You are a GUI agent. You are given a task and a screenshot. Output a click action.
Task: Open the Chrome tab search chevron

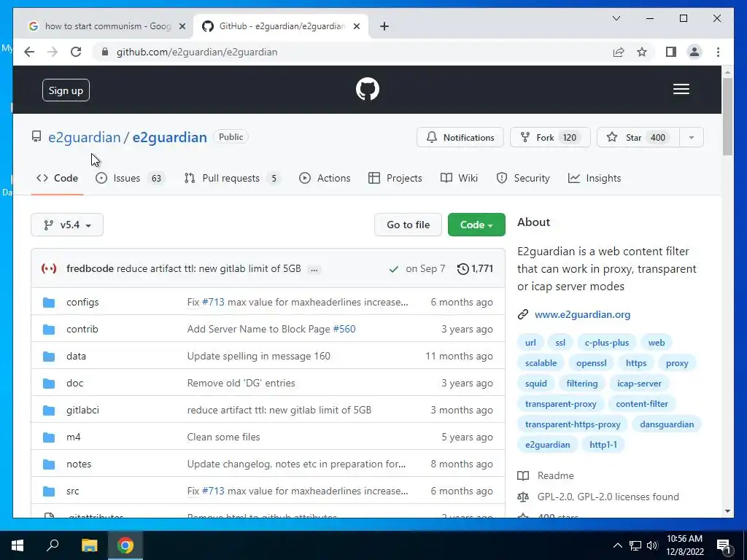click(x=616, y=18)
